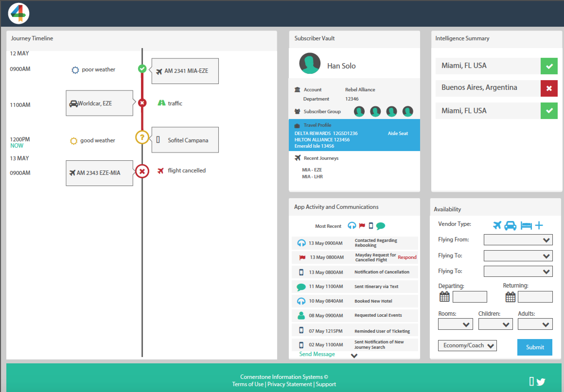Open the Economy/Coach class dropdown
This screenshot has width=564, height=392.
click(x=467, y=346)
